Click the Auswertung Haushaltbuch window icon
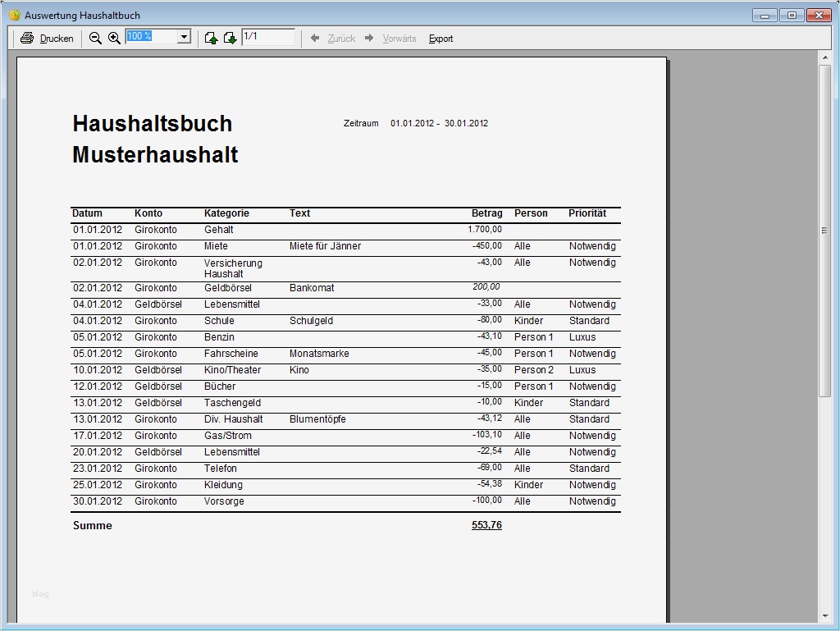This screenshot has height=631, width=840. pyautogui.click(x=15, y=15)
